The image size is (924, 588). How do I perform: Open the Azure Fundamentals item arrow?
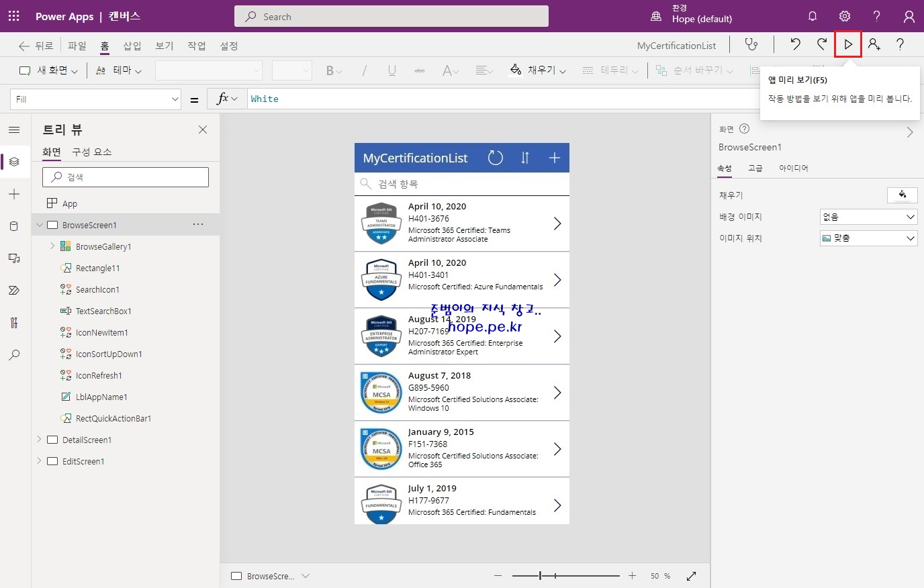coord(557,280)
